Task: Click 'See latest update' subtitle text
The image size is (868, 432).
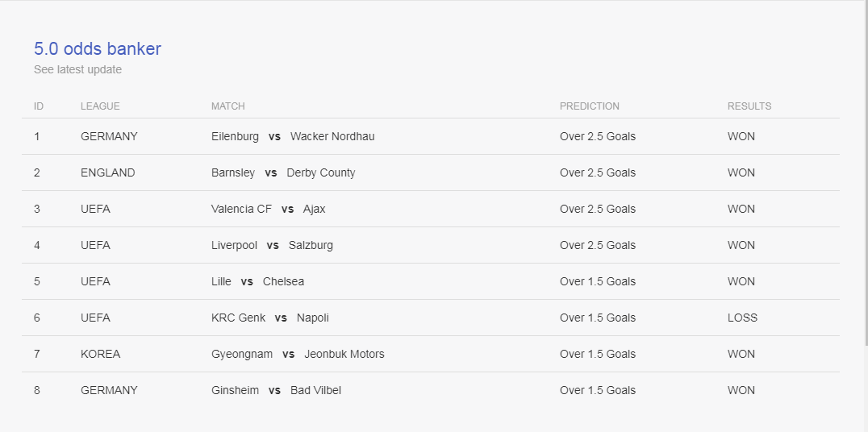Action: point(77,69)
